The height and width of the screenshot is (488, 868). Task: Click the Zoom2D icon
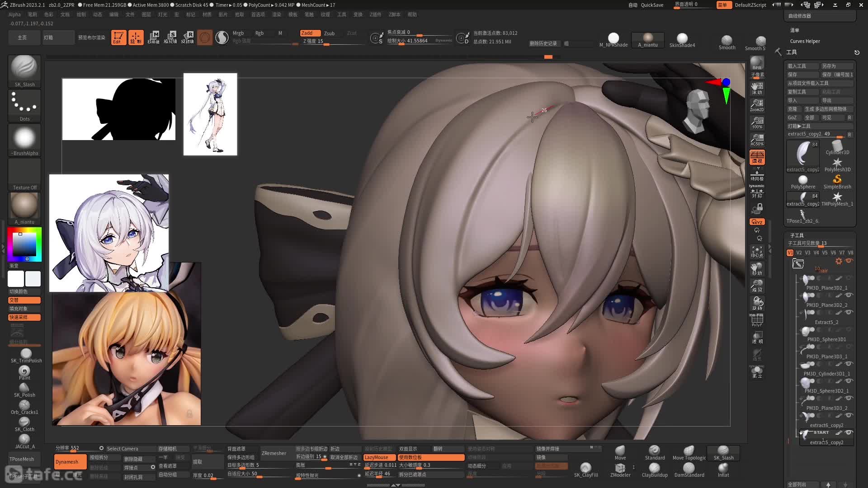(757, 106)
